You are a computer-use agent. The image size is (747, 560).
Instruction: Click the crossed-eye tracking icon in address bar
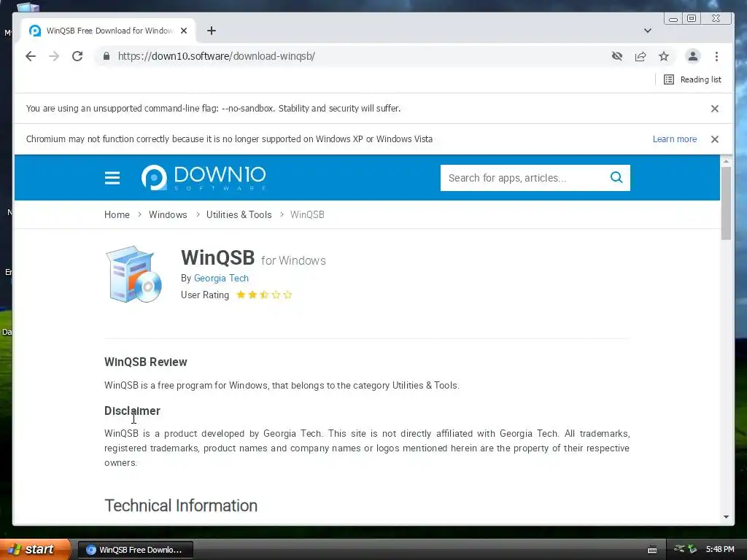pyautogui.click(x=617, y=56)
